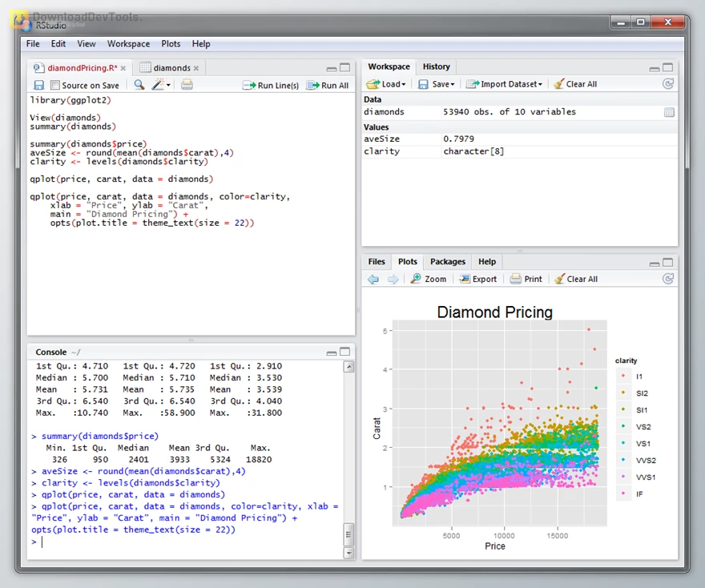Open the Workspace menu
705x588 pixels.
(x=129, y=43)
